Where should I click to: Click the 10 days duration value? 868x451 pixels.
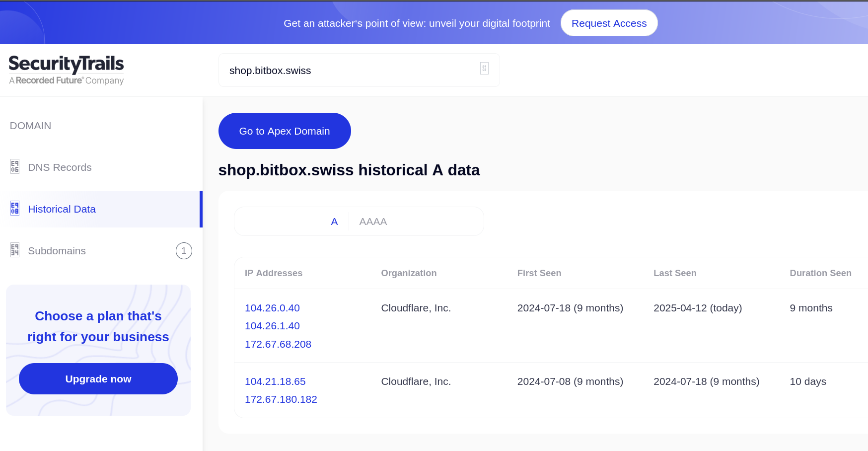click(808, 381)
